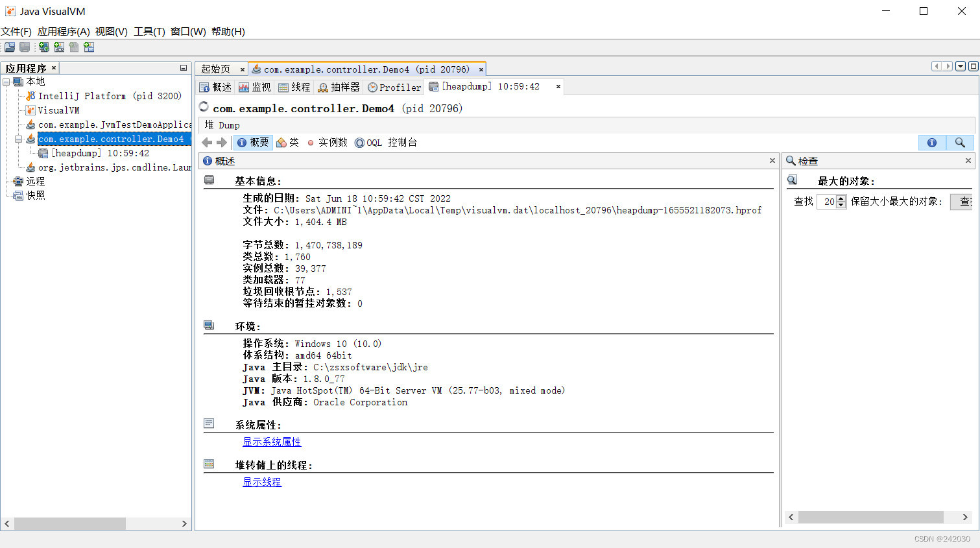
Task: Select the 类 heap view button
Action: pyautogui.click(x=287, y=143)
